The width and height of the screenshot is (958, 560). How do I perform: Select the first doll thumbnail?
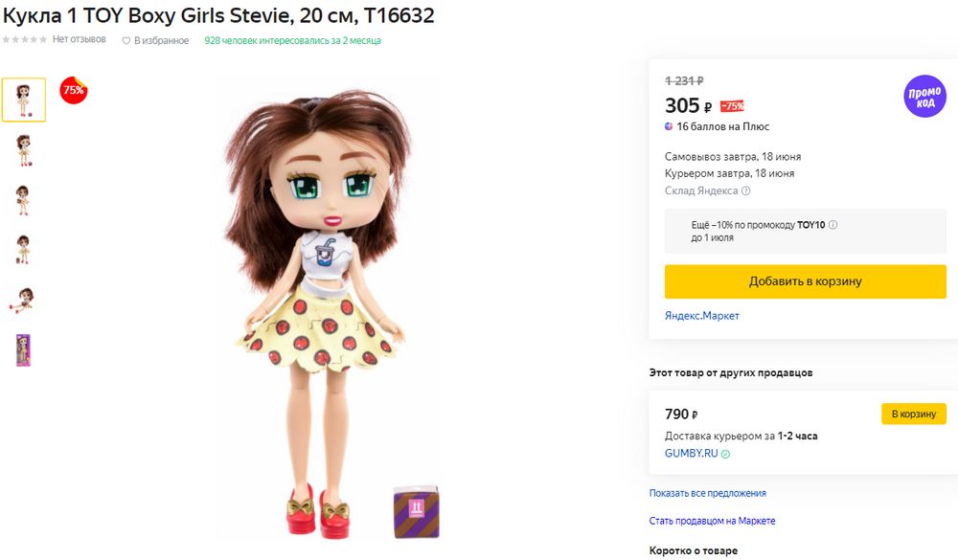[23, 100]
